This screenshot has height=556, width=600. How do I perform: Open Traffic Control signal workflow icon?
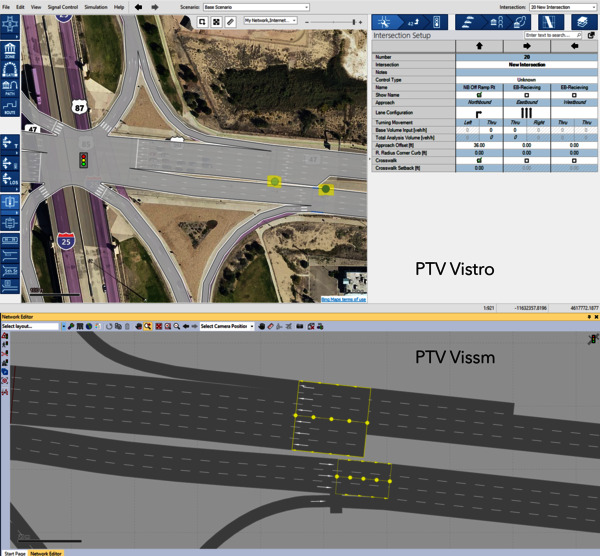(x=436, y=22)
